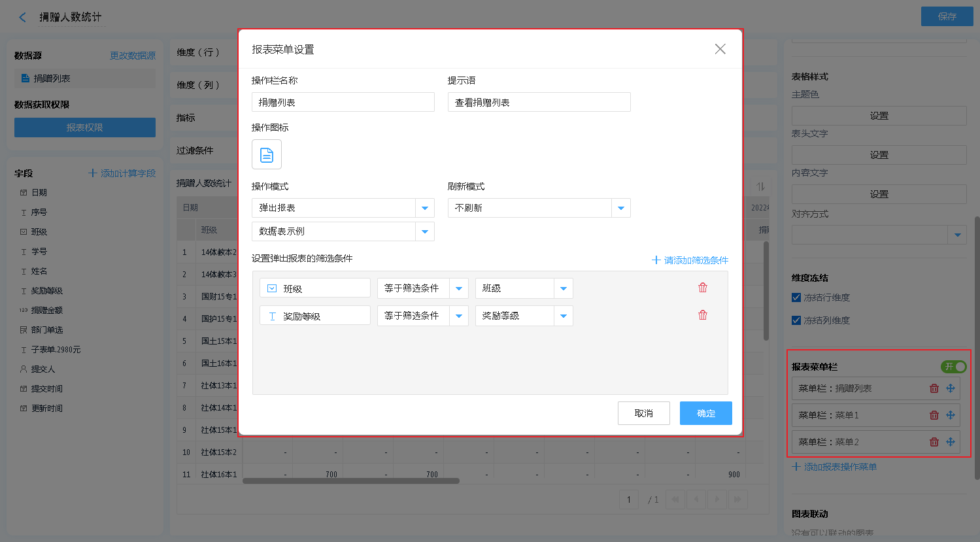Image resolution: width=980 pixels, height=542 pixels.
Task: Click the 请添加筛选条件 link
Action: click(x=690, y=260)
